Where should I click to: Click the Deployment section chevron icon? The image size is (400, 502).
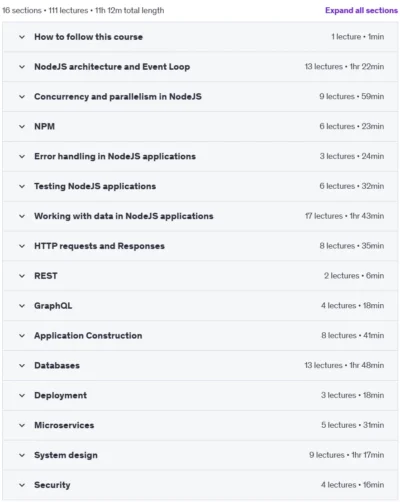(22, 396)
